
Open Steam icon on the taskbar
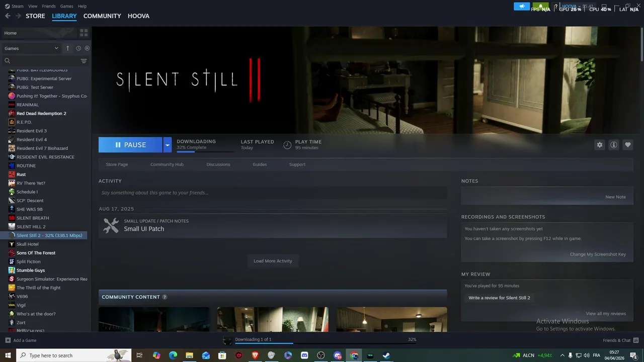[x=386, y=355]
